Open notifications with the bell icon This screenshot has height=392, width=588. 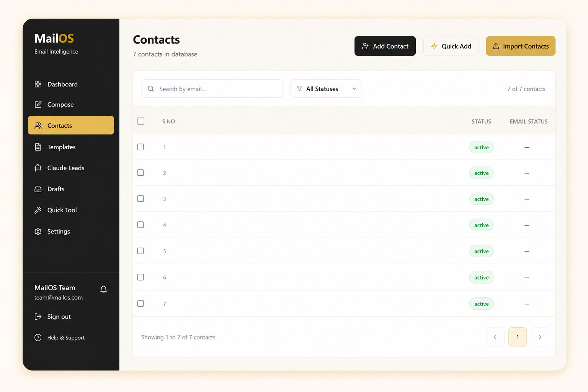[x=103, y=289]
